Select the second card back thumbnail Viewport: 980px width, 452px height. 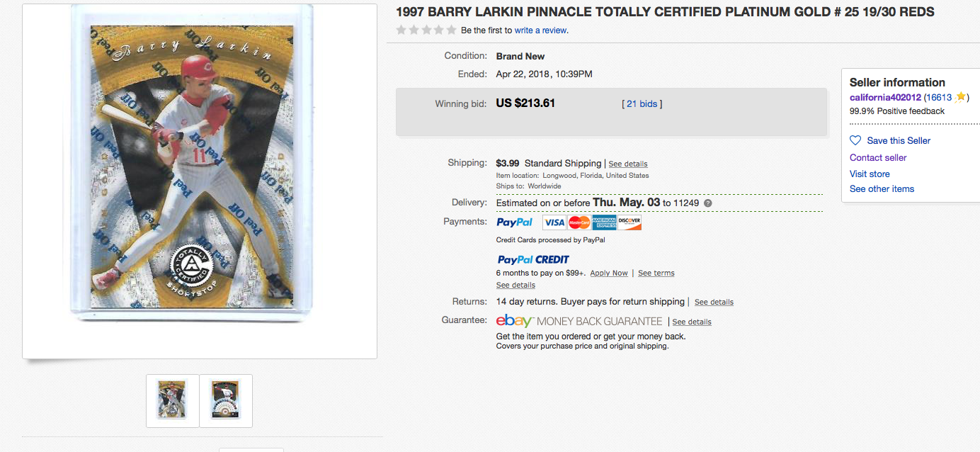pos(226,400)
